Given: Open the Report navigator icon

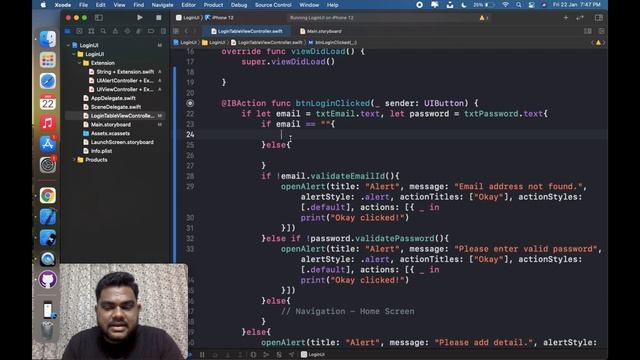Looking at the screenshot, I should pos(163,31).
